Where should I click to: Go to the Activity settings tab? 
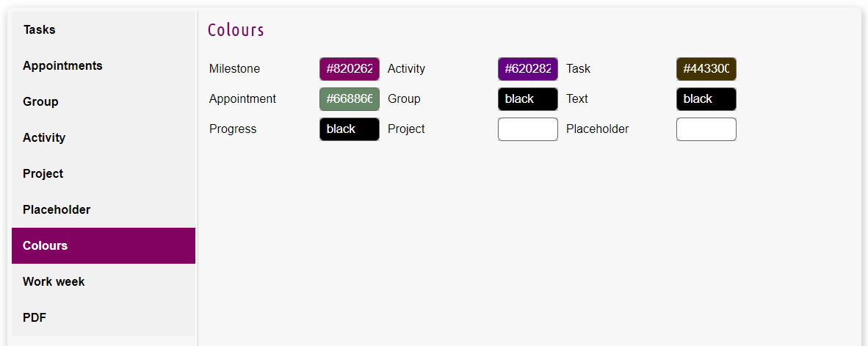[x=44, y=138]
